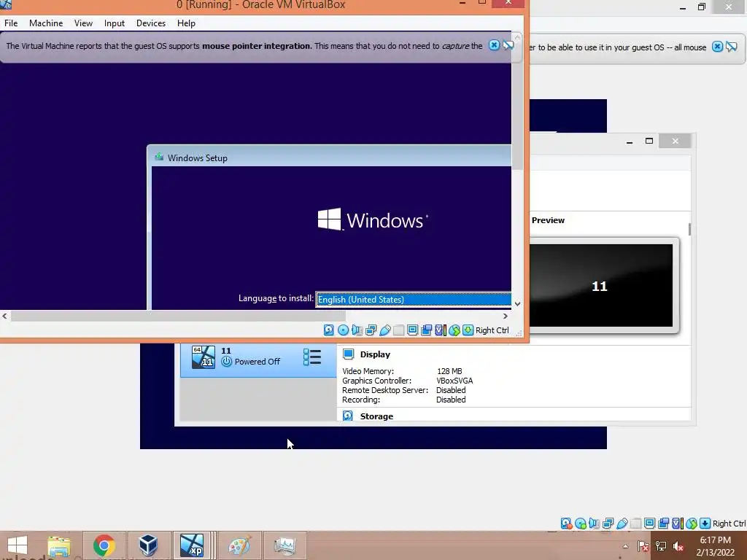This screenshot has height=560, width=747.
Task: Click the Right Ctrl host key label in front VM
Action: 492,330
